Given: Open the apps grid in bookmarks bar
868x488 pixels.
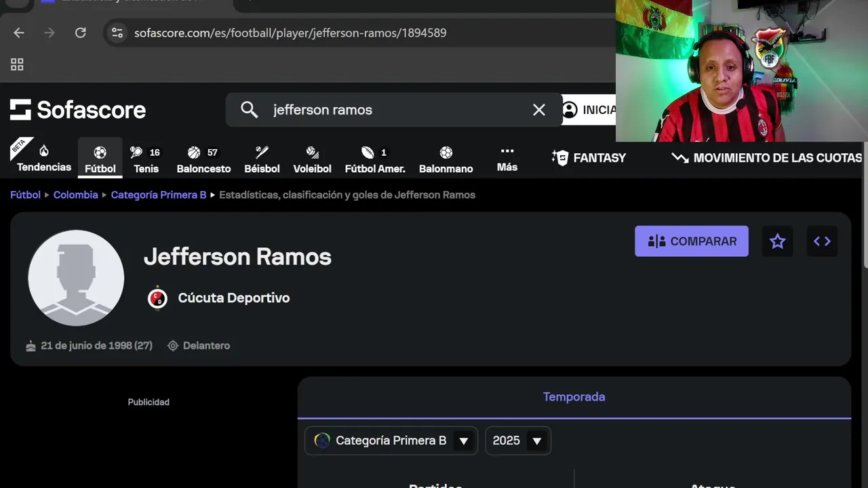Looking at the screenshot, I should [17, 64].
